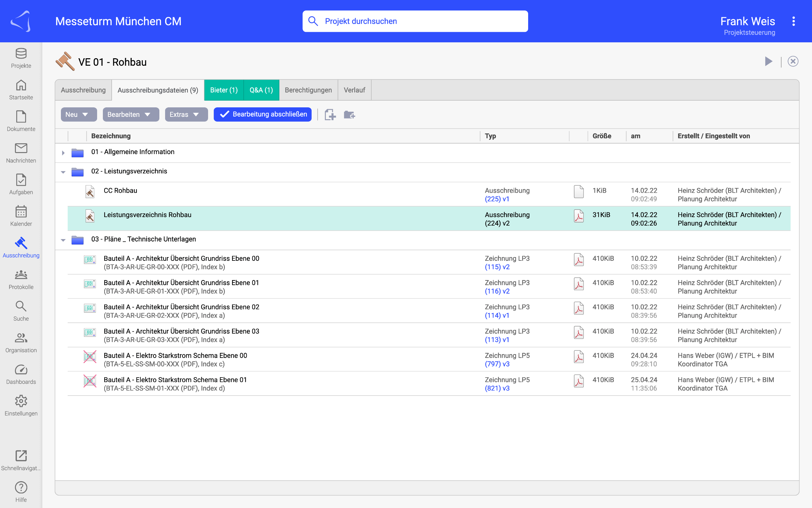Select 01 - Allgemeine Information folder name
Viewport: 812px width, 508px height.
coord(133,152)
